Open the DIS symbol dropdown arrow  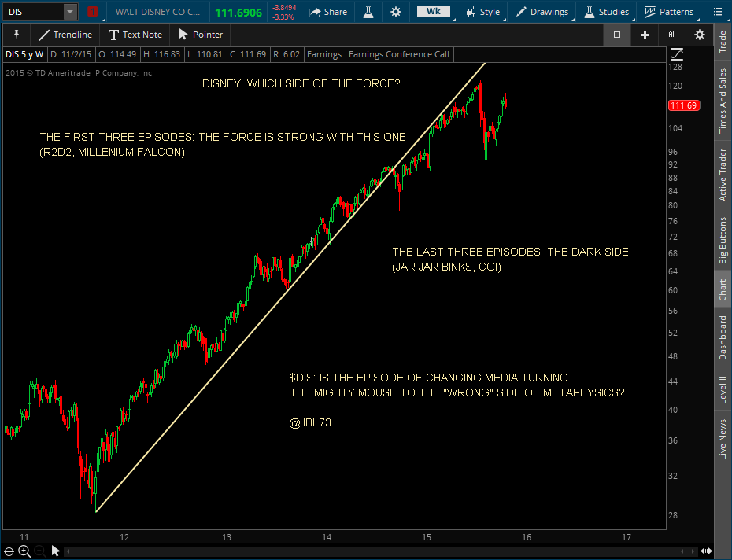(70, 12)
